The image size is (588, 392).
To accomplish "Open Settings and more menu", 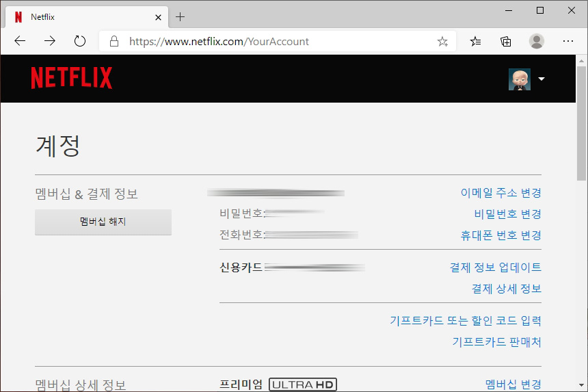I will (x=568, y=41).
